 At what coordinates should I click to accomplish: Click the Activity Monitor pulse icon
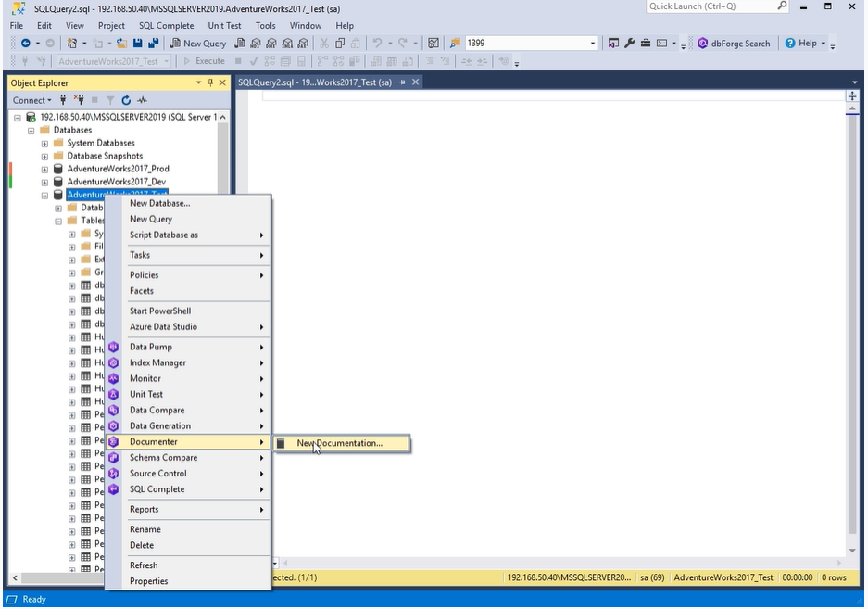pos(143,100)
